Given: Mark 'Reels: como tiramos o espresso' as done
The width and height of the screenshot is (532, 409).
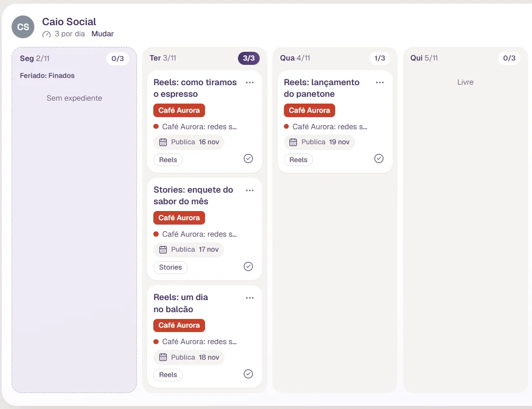Looking at the screenshot, I should 249,158.
